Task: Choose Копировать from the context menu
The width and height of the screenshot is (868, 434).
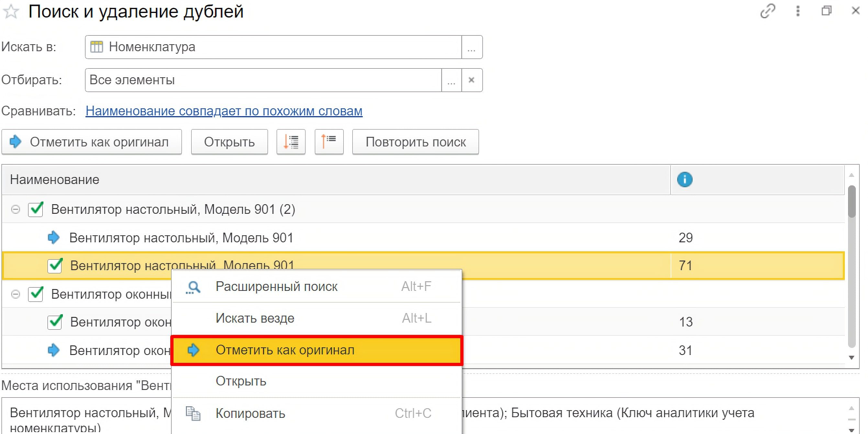Action: tap(317, 413)
